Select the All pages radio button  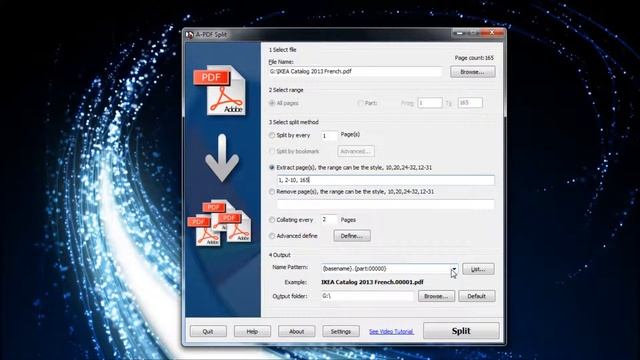pyautogui.click(x=272, y=103)
